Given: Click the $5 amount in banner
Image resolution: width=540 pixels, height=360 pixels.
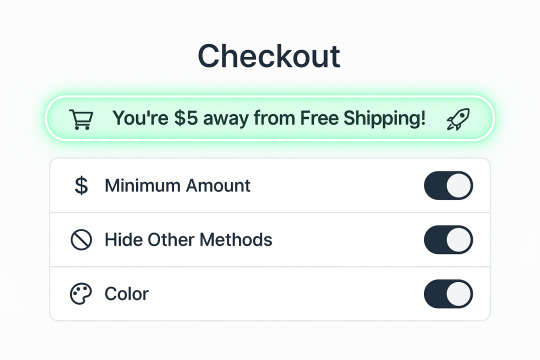Looking at the screenshot, I should pos(186,118).
